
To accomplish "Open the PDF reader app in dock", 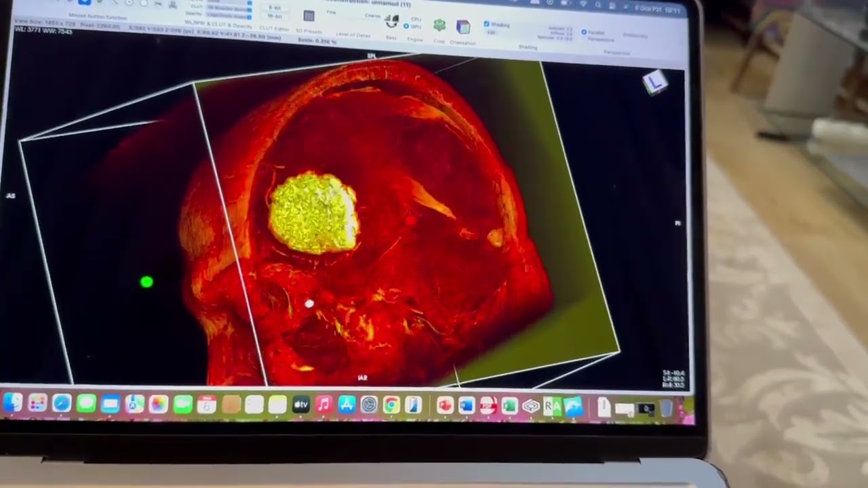I will point(488,405).
